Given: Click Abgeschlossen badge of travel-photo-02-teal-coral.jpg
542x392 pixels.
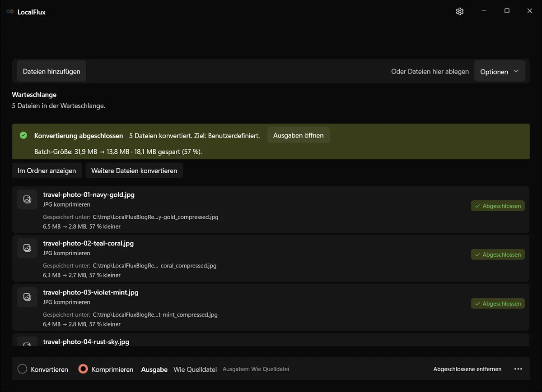Looking at the screenshot, I should [498, 254].
